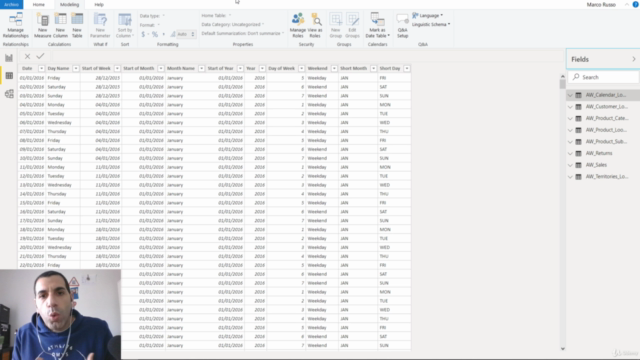
Task: Open Language dropdown
Action: click(x=427, y=16)
